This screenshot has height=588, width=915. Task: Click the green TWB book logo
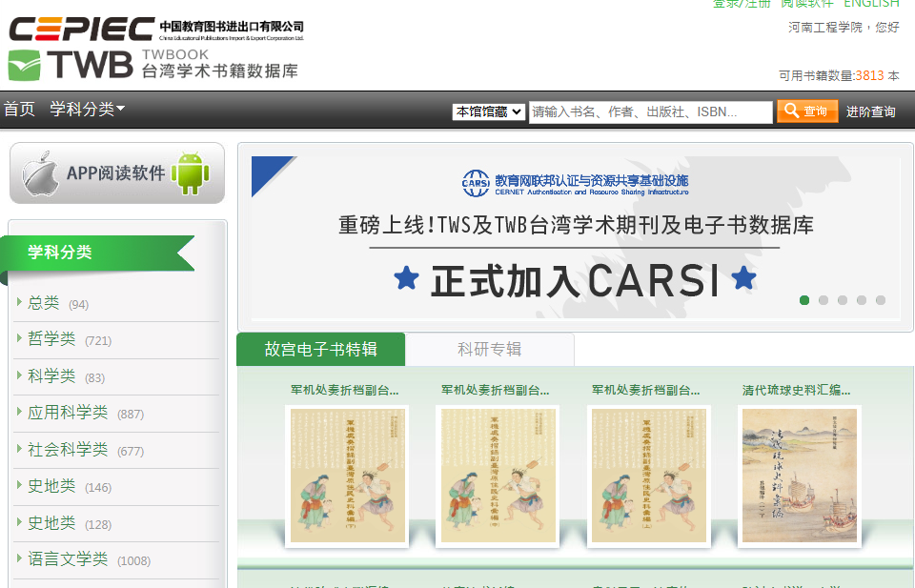25,66
